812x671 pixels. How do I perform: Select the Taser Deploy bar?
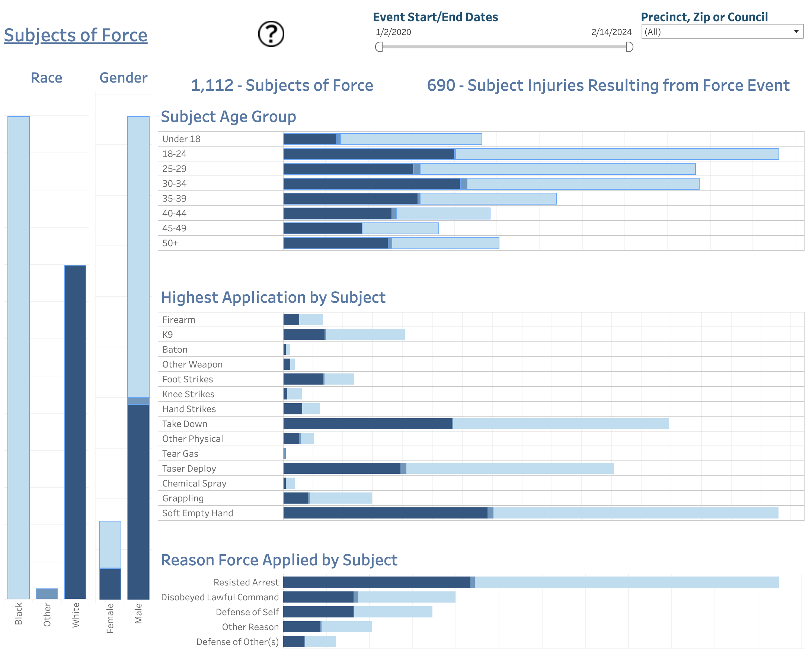coord(448,468)
